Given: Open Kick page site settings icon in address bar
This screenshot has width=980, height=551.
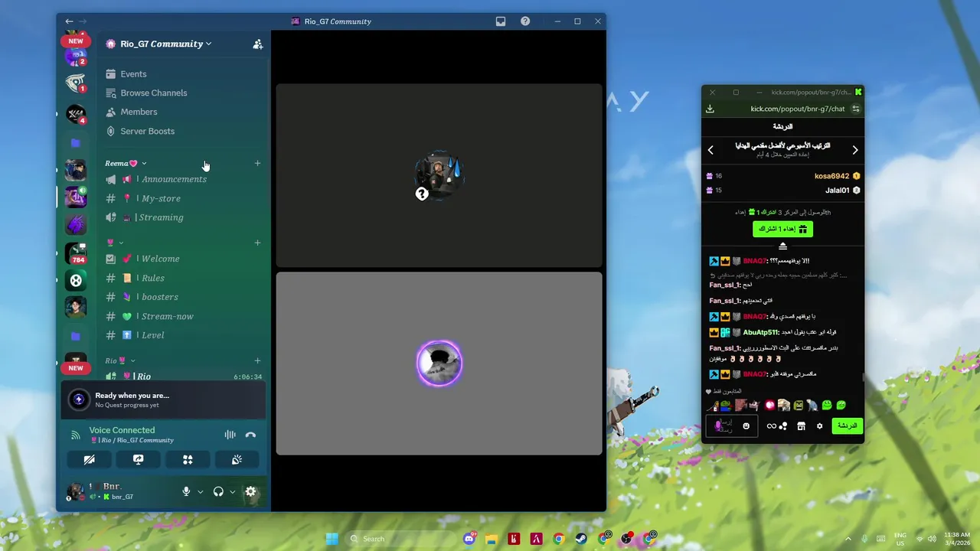Looking at the screenshot, I should click(x=856, y=109).
